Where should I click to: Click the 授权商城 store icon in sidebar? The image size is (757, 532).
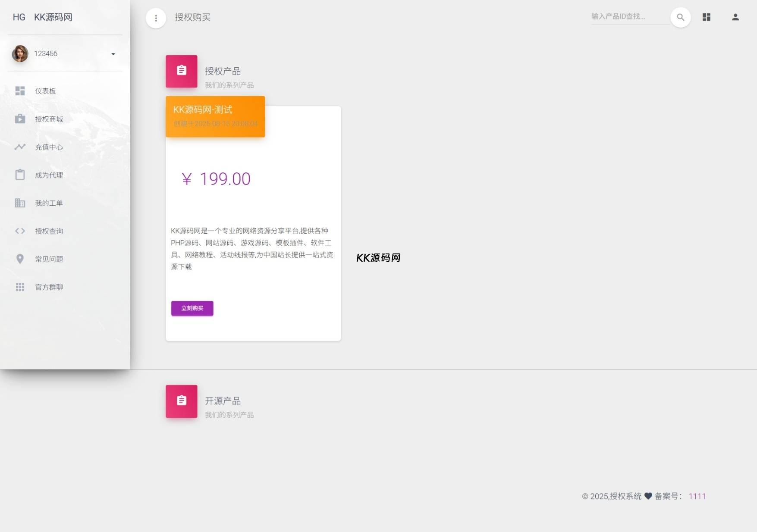(x=20, y=119)
